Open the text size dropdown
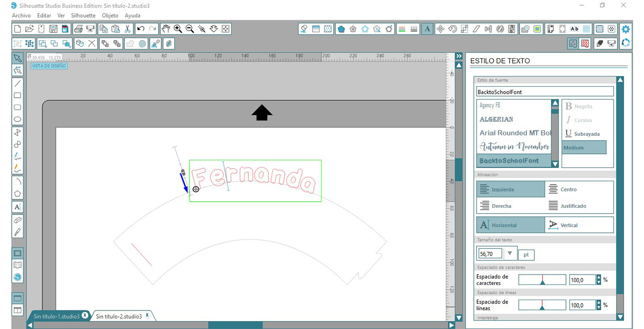The image size is (644, 329). (510, 254)
